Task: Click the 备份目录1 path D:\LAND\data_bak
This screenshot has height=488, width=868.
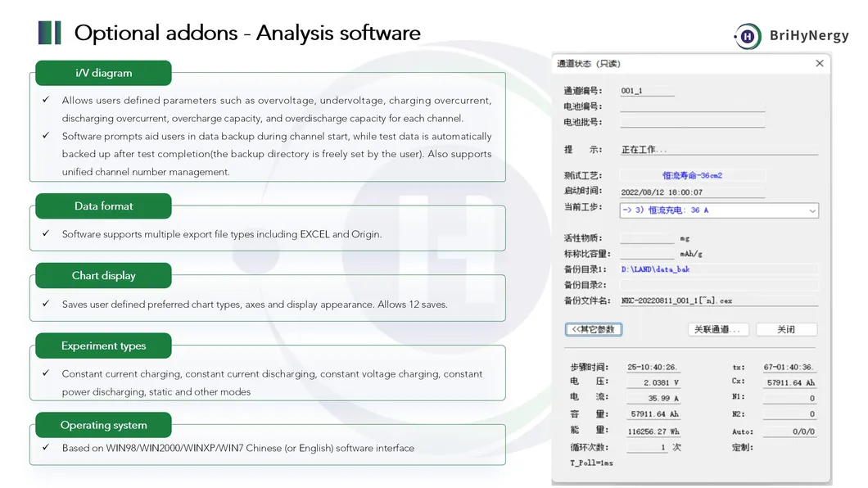Action: pos(717,269)
